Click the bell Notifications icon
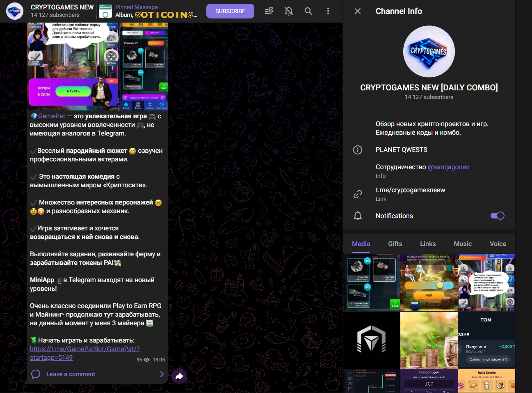This screenshot has height=393, width=532. click(358, 216)
